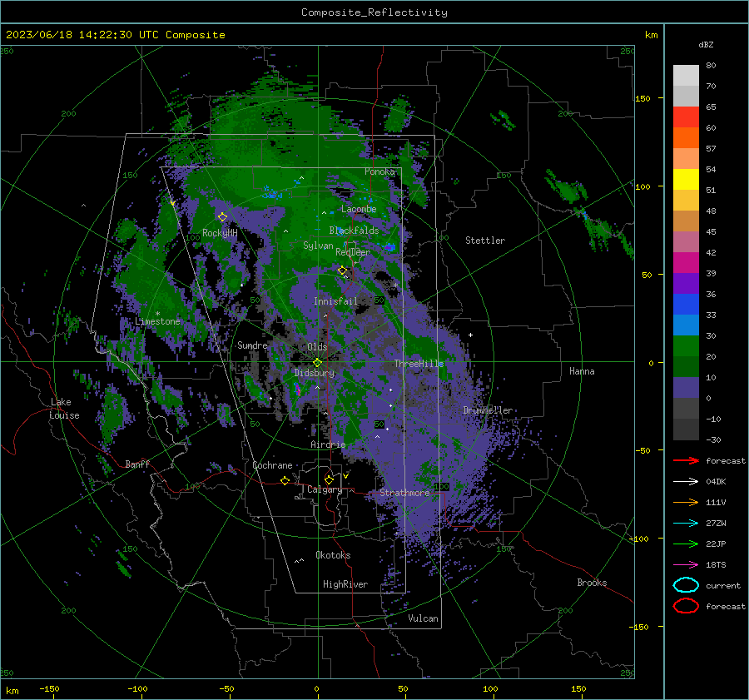Viewport: 749px width, 700px height.
Task: Click the km label at bottom-left corner
Action: tap(12, 691)
